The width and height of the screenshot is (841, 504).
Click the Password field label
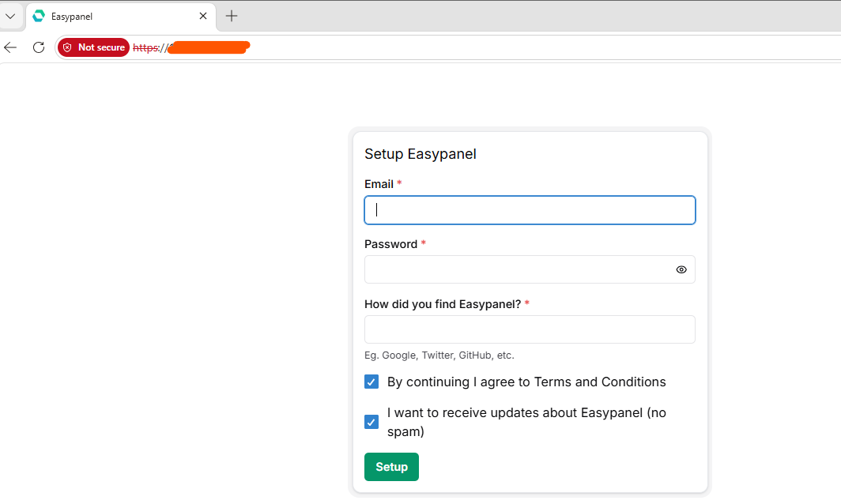[x=390, y=244]
